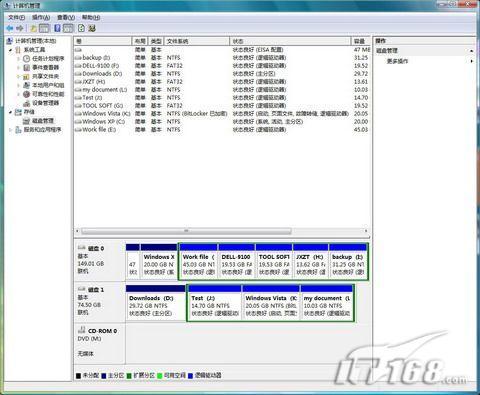The image size is (480, 395).
Task: Click the volume list horizontal scrollbar thumb
Action: click(187, 231)
